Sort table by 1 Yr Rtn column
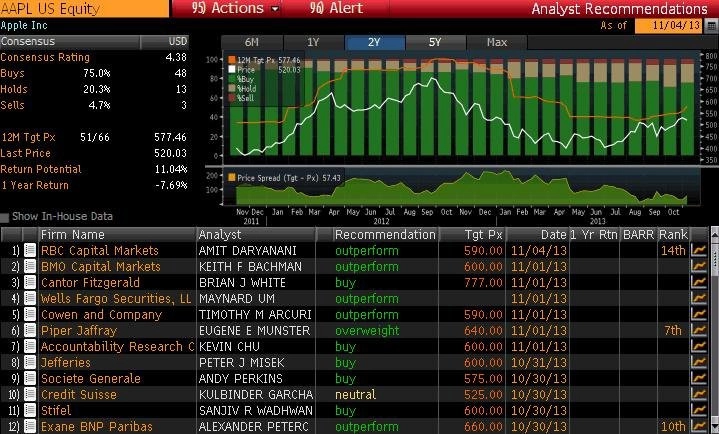The height and width of the screenshot is (434, 719). coord(594,234)
